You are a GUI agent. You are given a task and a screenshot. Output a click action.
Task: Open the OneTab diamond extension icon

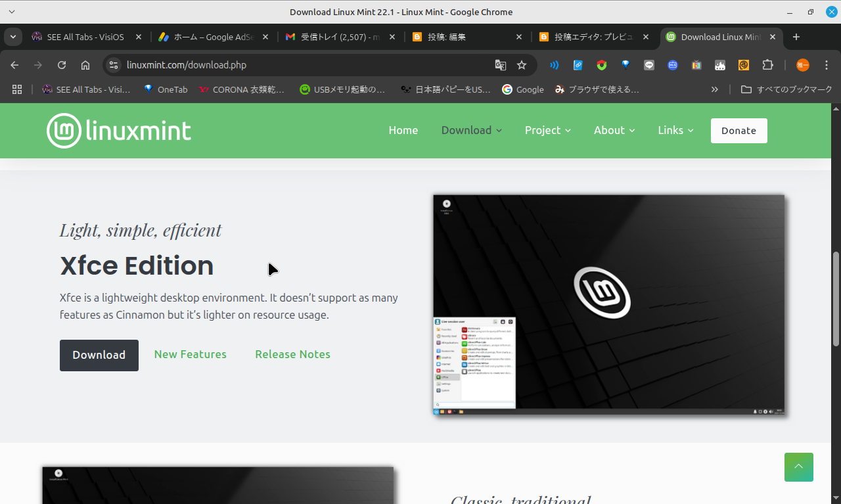(x=625, y=65)
